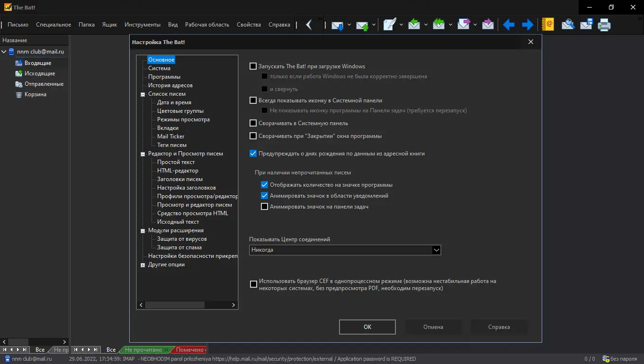Close the Не прочитано tab with its X

click(x=166, y=350)
